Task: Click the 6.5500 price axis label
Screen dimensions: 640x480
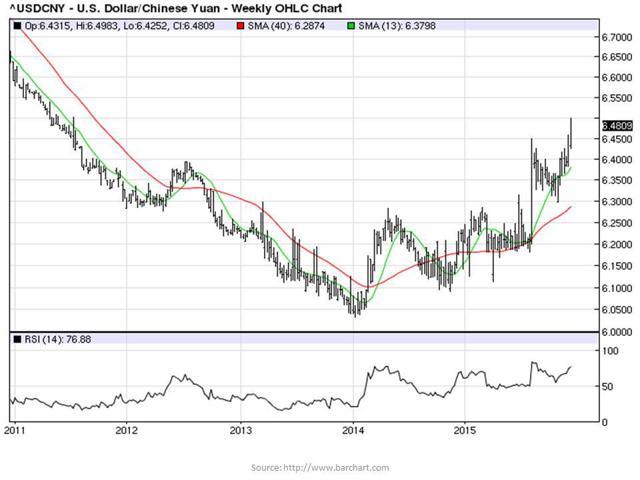Action: (617, 98)
